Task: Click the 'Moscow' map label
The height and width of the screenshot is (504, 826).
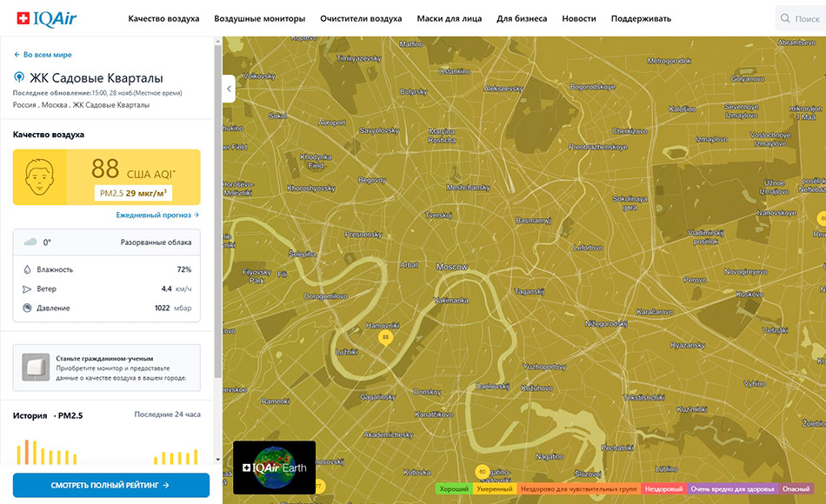Action: (452, 267)
